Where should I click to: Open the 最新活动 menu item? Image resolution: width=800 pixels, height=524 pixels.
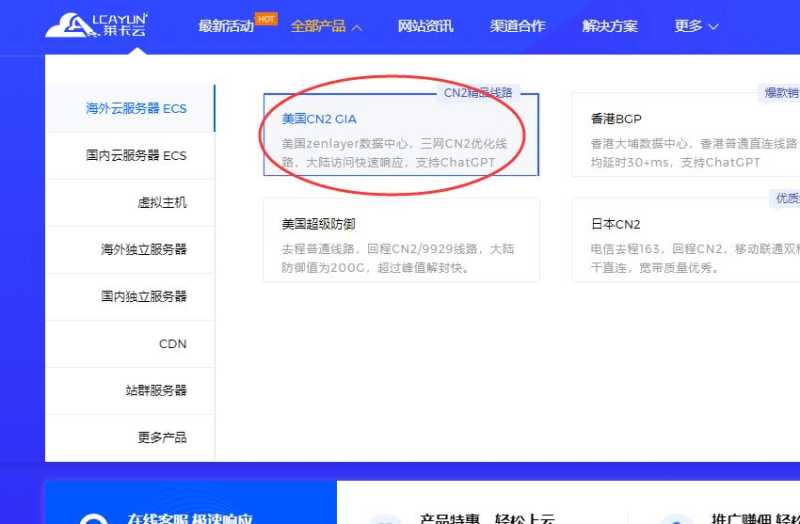click(226, 26)
